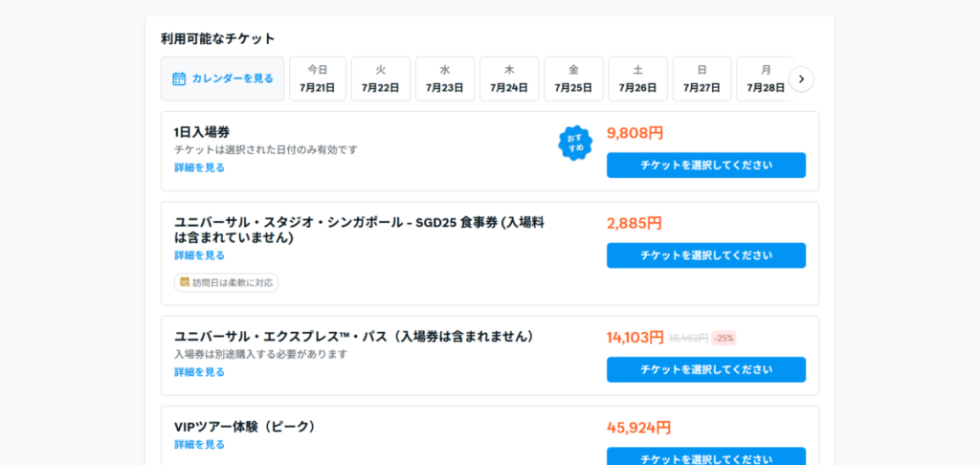Open 詳細を見る for ユニバーサル・エクスプレス・パス
This screenshot has width=980, height=465.
click(199, 372)
